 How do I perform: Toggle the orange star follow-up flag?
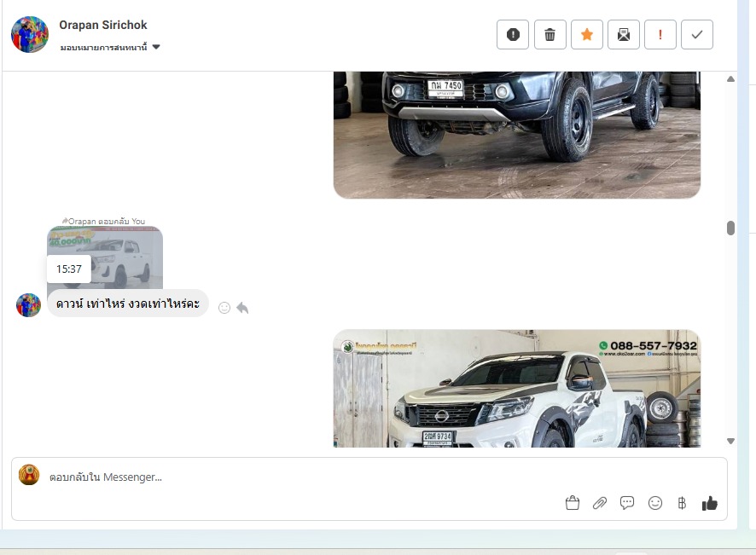click(586, 35)
